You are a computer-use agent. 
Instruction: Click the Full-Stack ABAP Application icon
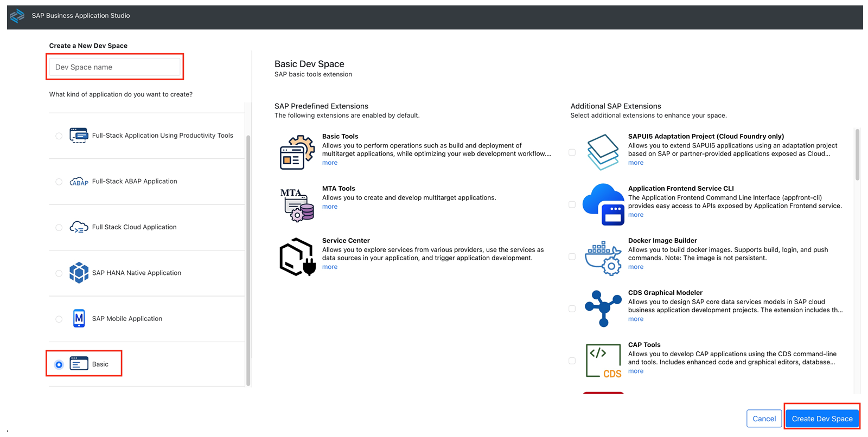[x=79, y=182]
